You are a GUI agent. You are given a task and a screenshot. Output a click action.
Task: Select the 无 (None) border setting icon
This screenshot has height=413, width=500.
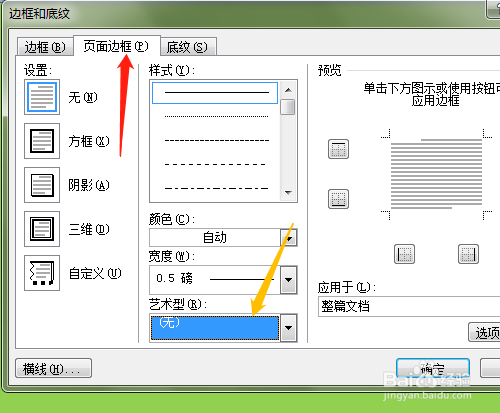(x=42, y=97)
